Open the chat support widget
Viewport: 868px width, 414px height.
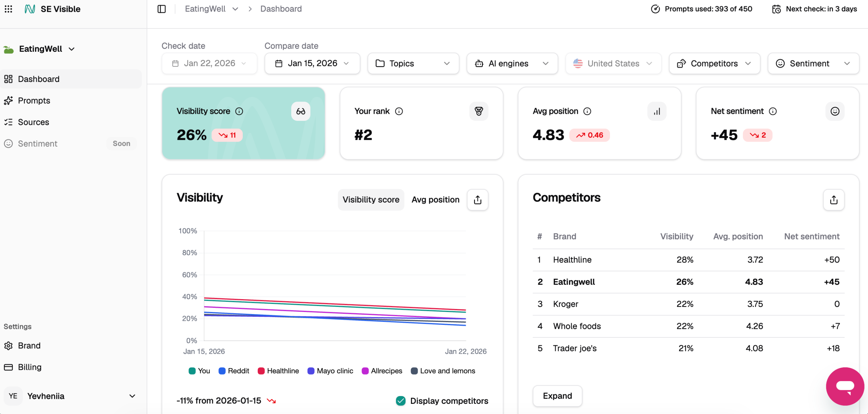tap(845, 386)
